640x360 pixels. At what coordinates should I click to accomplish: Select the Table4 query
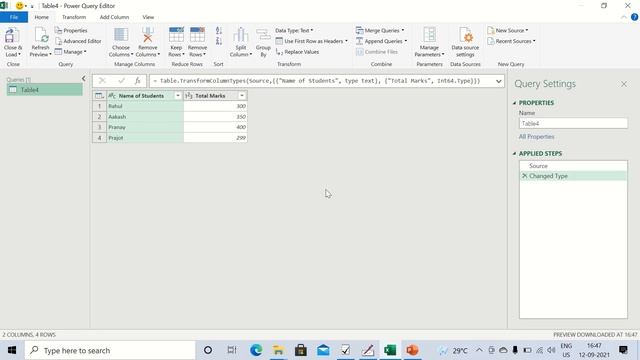click(x=44, y=89)
